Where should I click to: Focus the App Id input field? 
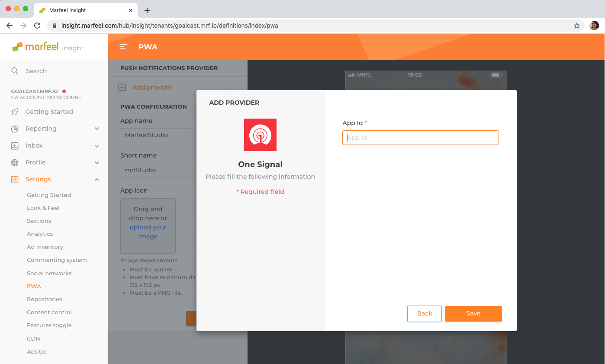[421, 138]
